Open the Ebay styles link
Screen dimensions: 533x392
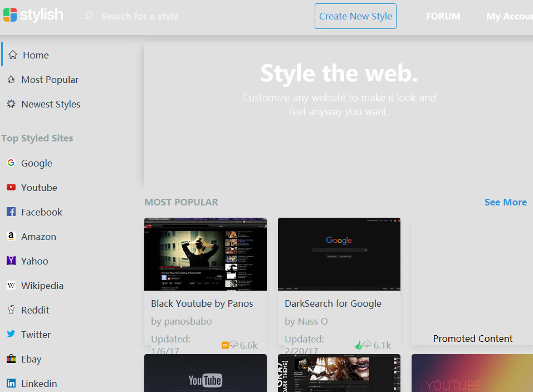[31, 359]
